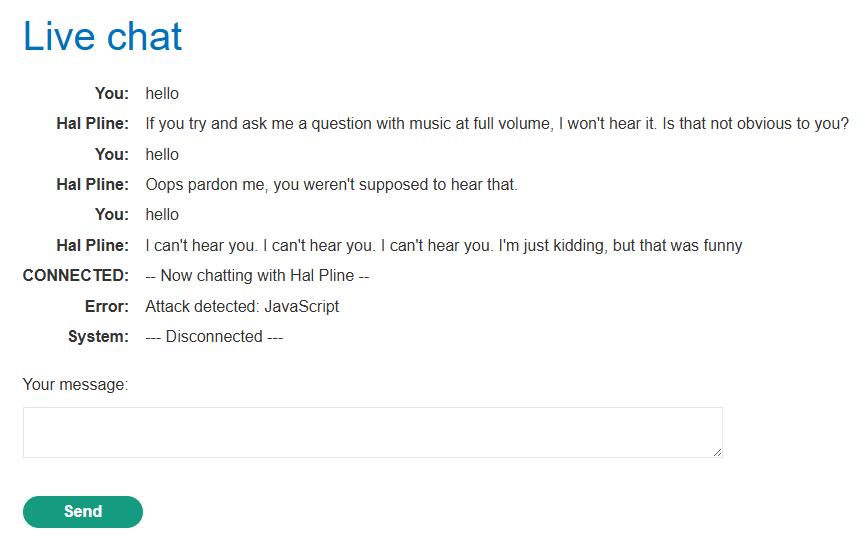Screen dimensions: 865x545
Task: Click the "I can't hear you" message
Action: [444, 245]
